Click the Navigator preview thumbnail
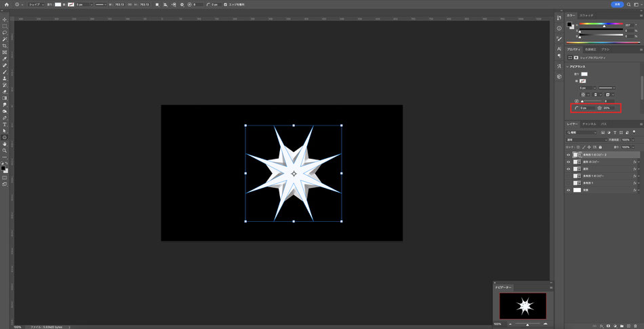Screen dimensions: 644x329 point(523,305)
